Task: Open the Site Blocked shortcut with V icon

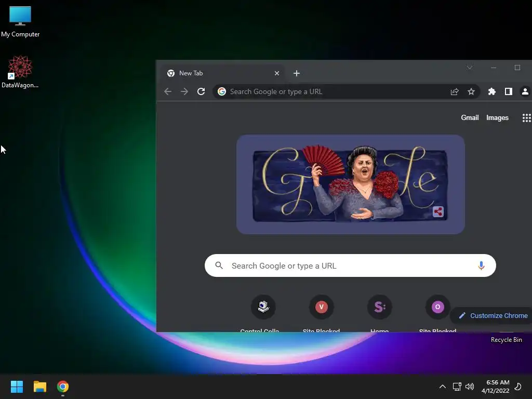Action: [321, 314]
